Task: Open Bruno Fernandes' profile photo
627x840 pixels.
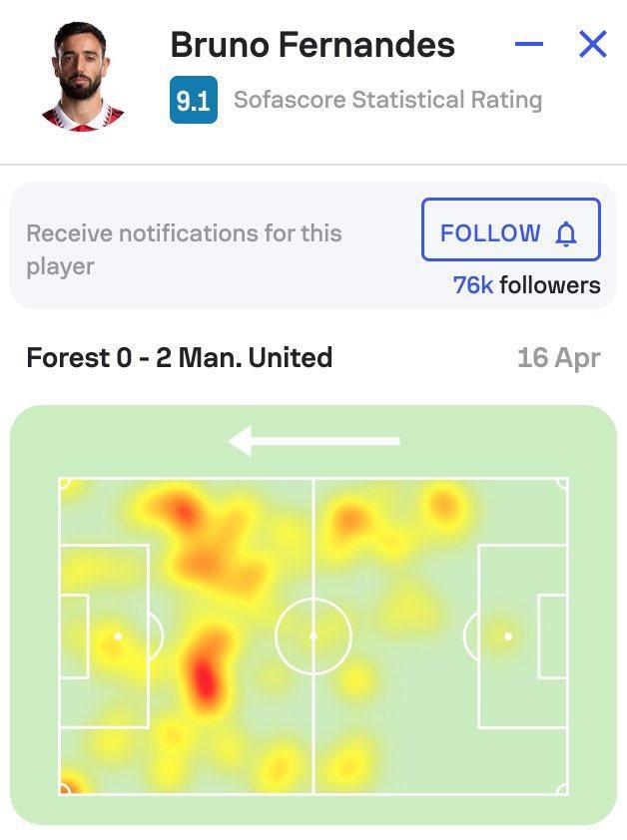Action: tap(83, 74)
